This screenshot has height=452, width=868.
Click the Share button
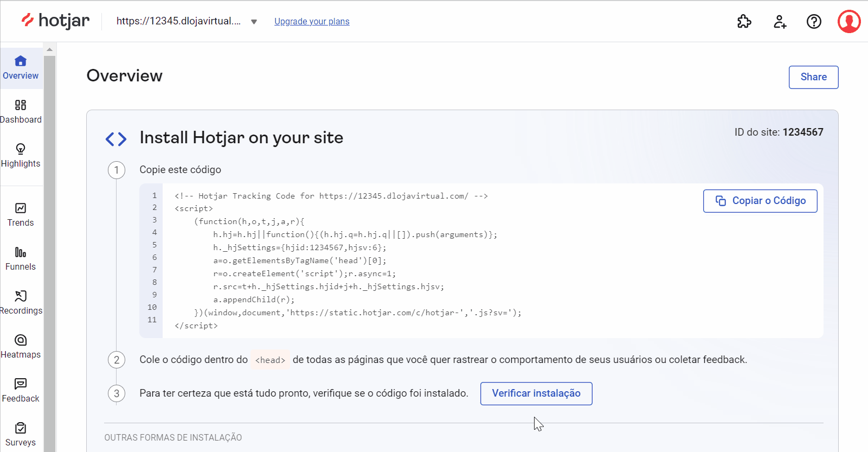(813, 77)
